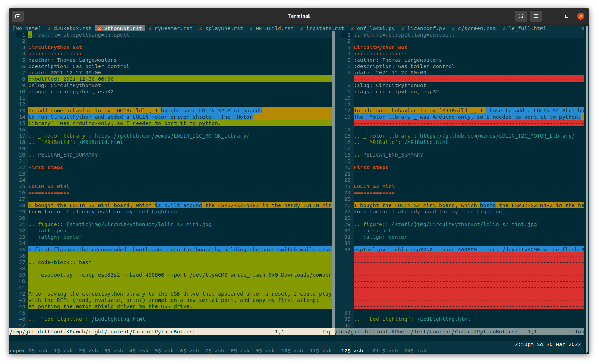Click 'First steps' heading in left pane

tap(46, 167)
